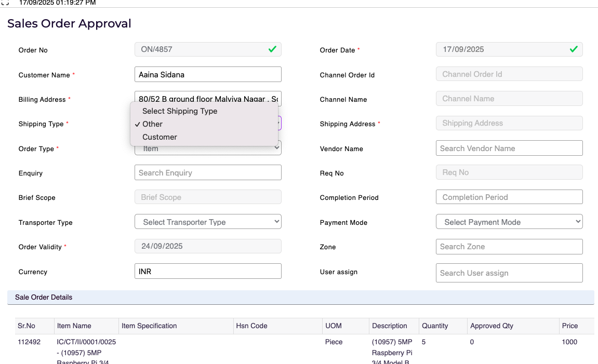Select 'Customer' shipping type option
The image size is (598, 364).
tap(160, 137)
